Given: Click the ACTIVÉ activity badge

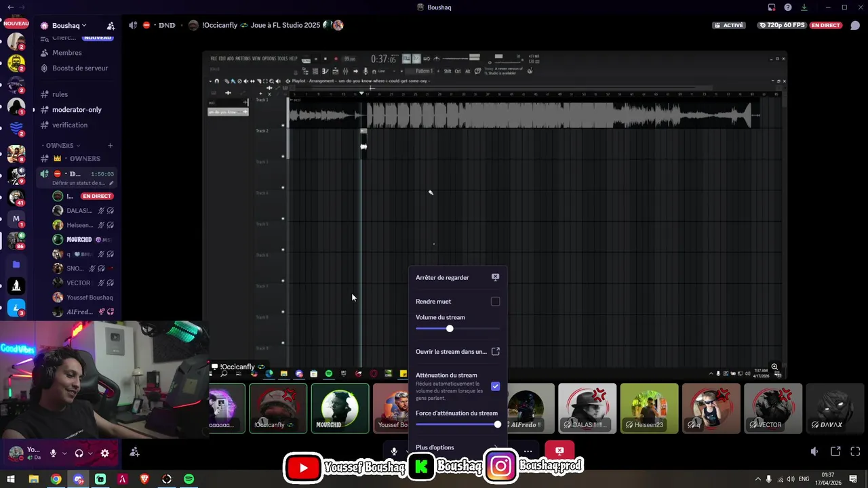Looking at the screenshot, I should [x=729, y=25].
